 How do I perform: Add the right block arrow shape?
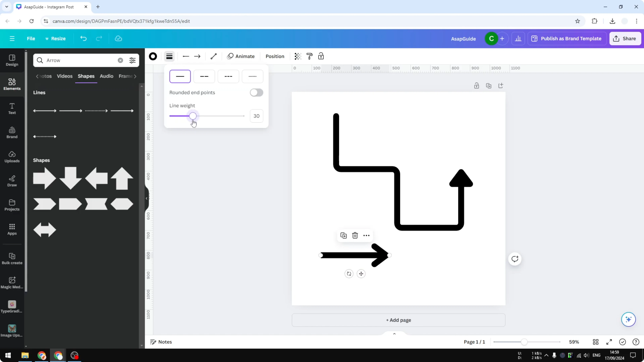44,178
